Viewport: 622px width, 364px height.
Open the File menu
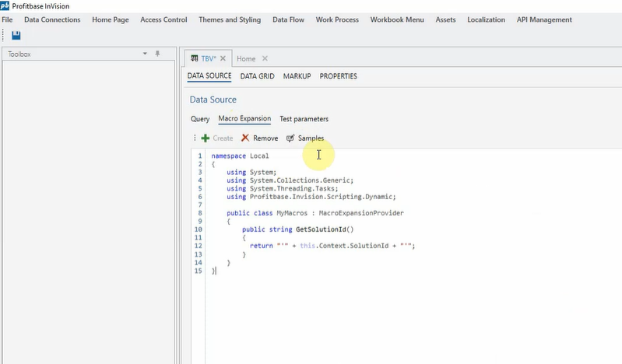point(7,19)
